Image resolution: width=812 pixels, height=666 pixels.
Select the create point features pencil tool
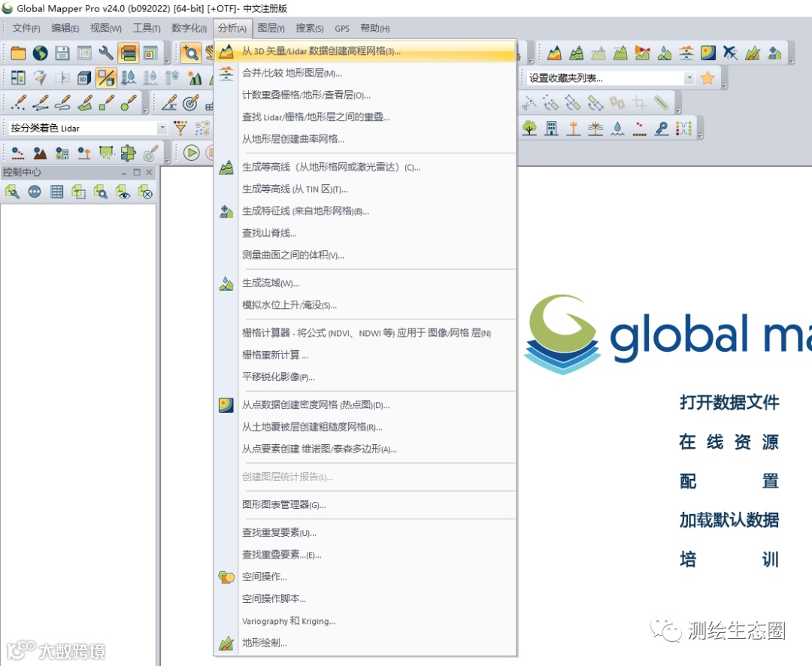(18, 102)
